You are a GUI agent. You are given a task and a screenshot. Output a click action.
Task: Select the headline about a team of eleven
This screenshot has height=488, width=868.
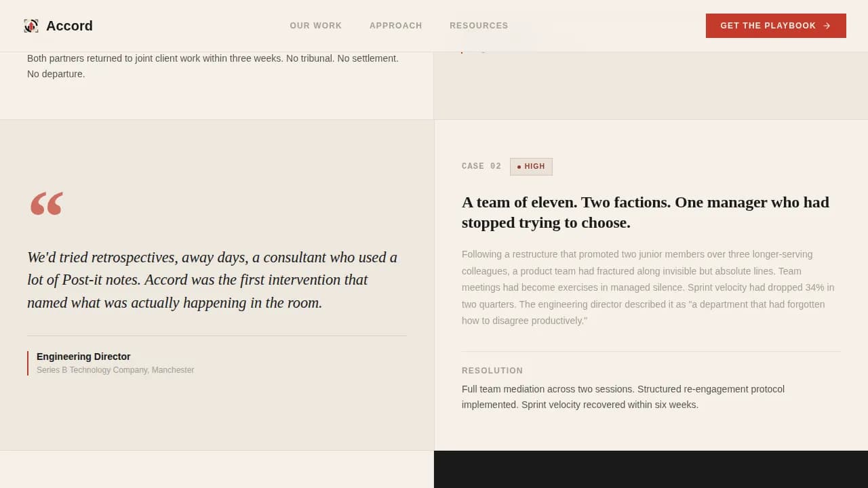(x=645, y=212)
